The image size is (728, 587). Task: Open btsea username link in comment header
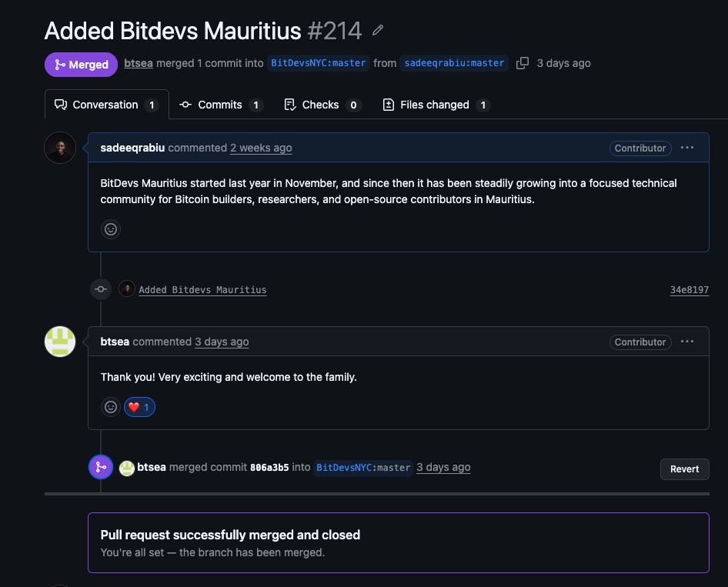pyautogui.click(x=115, y=342)
